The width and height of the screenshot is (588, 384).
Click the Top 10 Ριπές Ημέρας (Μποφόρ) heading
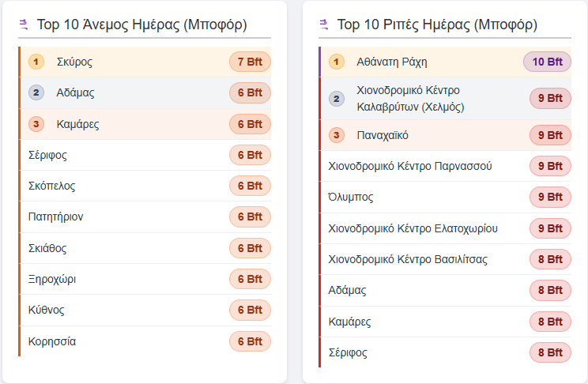(x=437, y=24)
